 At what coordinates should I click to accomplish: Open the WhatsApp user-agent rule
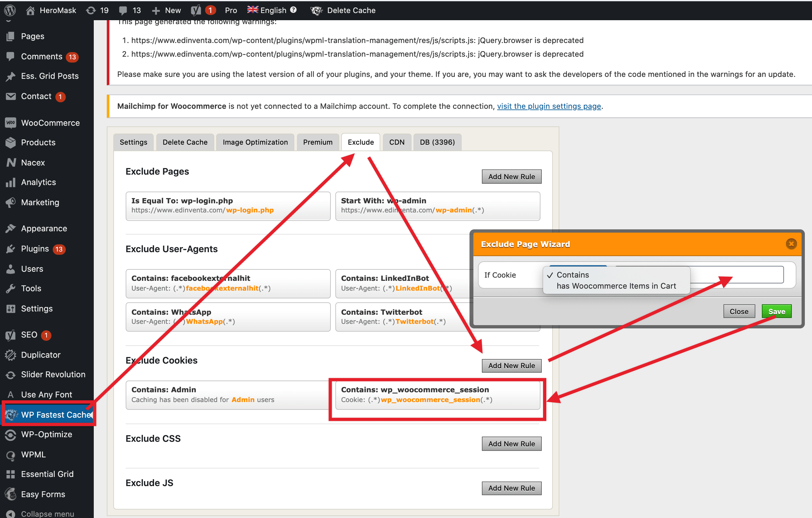click(228, 317)
